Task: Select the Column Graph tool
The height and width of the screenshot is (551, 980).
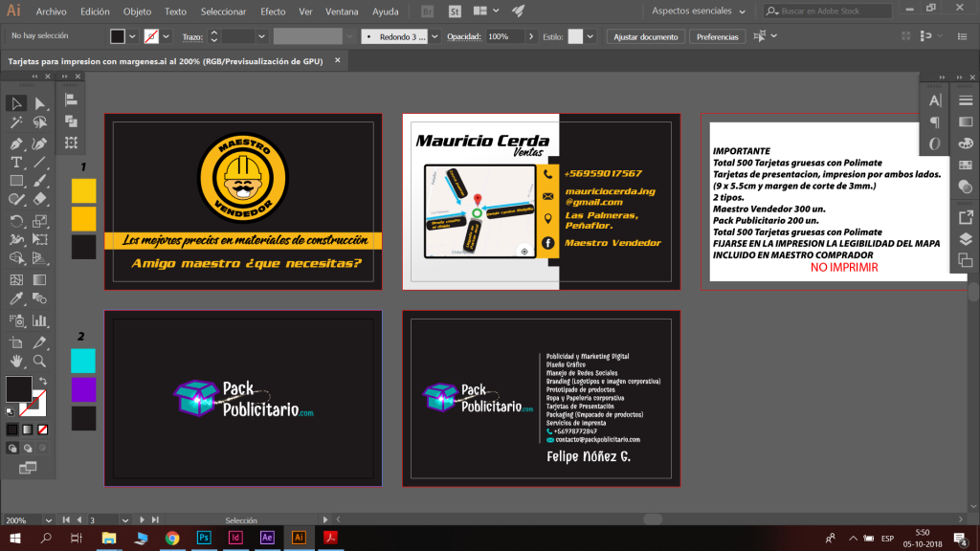Action: tap(40, 321)
